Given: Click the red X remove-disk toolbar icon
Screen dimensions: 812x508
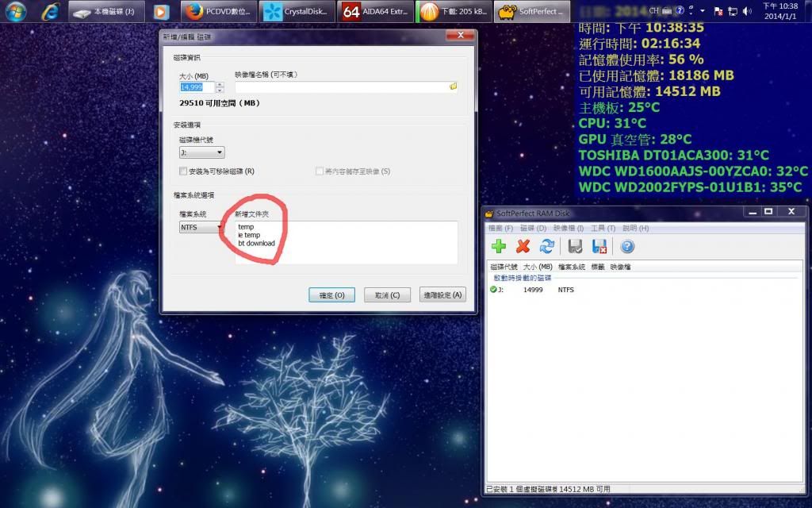Looking at the screenshot, I should point(523,246).
